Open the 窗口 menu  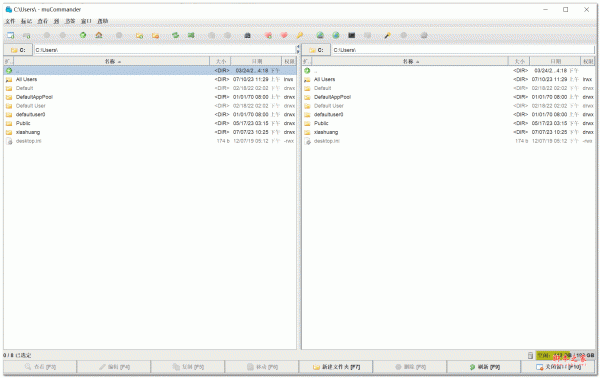point(86,21)
